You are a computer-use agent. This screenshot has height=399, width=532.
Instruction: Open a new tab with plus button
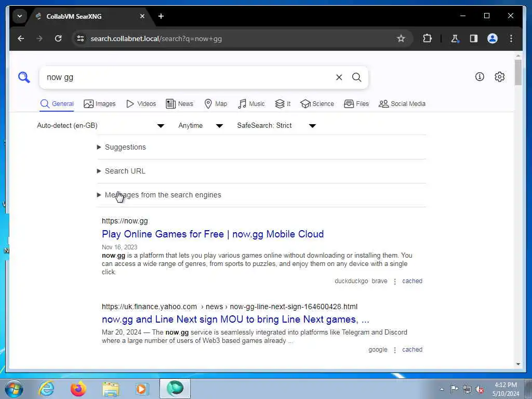point(161,16)
